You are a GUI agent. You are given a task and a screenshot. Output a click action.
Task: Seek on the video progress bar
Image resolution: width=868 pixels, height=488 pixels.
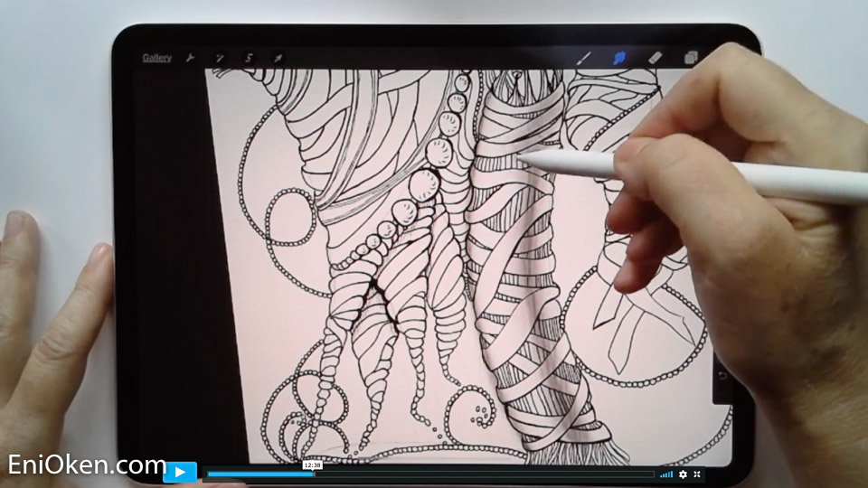(x=430, y=474)
